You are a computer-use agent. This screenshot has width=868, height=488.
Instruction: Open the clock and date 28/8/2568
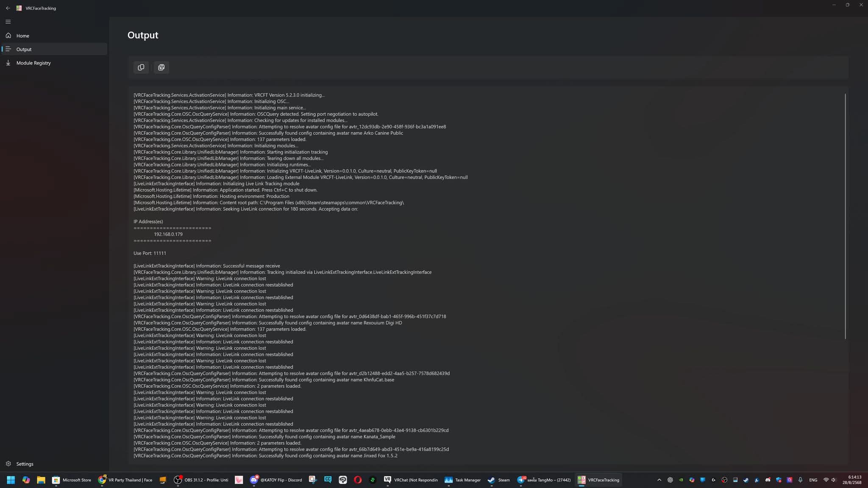(x=852, y=480)
